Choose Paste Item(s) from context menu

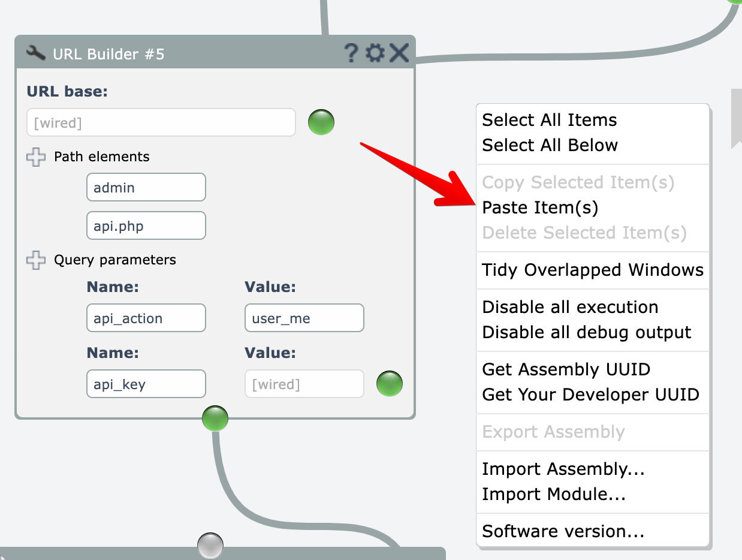(x=540, y=207)
